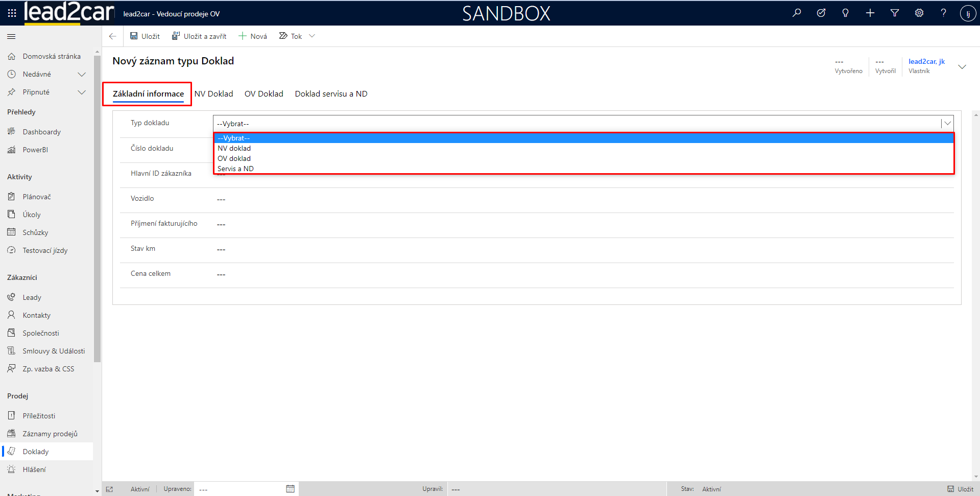Image resolution: width=980 pixels, height=496 pixels.
Task: Open the lead2car, jk owner link
Action: point(926,61)
